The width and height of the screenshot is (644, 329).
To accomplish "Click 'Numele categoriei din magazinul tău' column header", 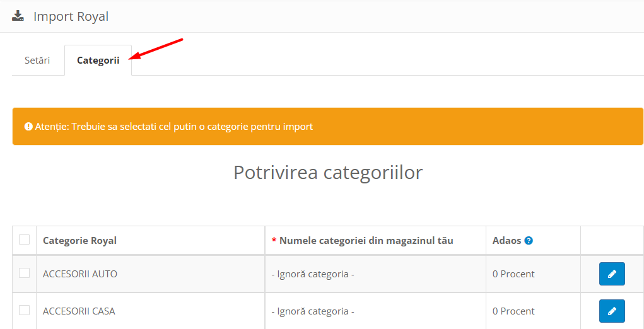I will [366, 241].
